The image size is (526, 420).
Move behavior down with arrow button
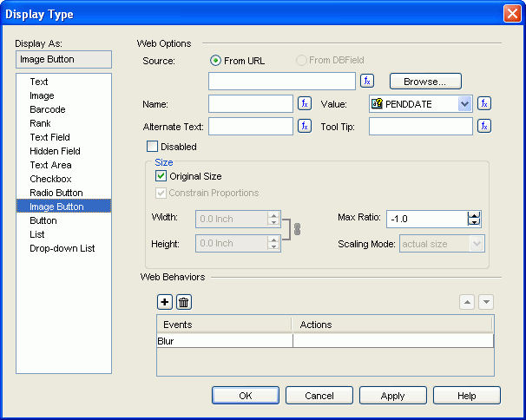coord(486,302)
